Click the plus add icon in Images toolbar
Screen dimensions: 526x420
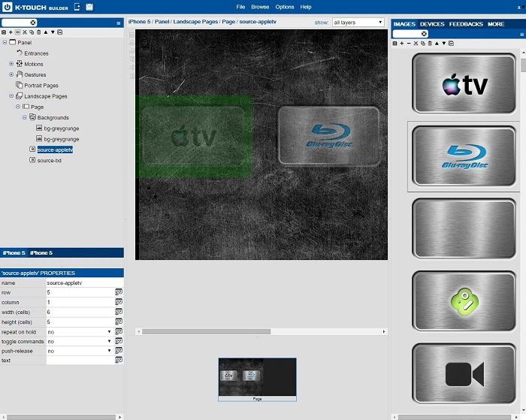(x=401, y=44)
